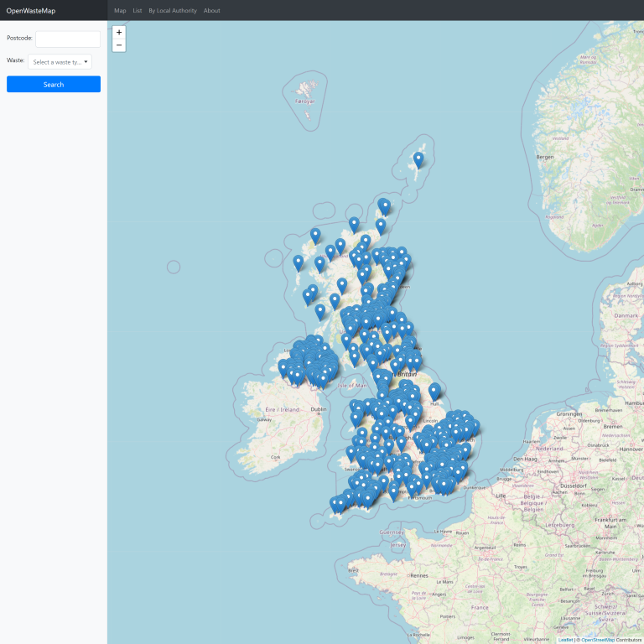Screen dimensions: 644x644
Task: Open the Leaflet attribution link
Action: click(565, 640)
